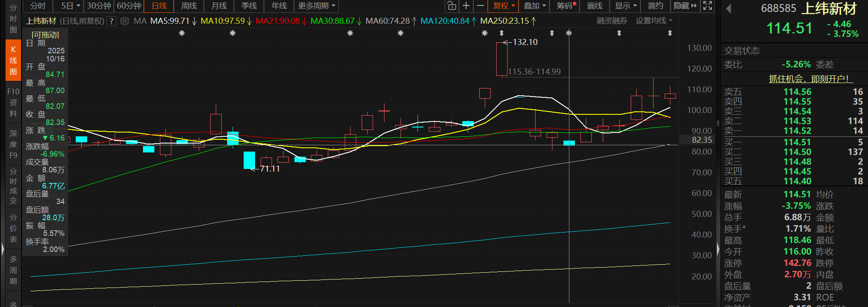868x307 pixels.
Task: Click the stock code 688585
Action: tap(778, 8)
